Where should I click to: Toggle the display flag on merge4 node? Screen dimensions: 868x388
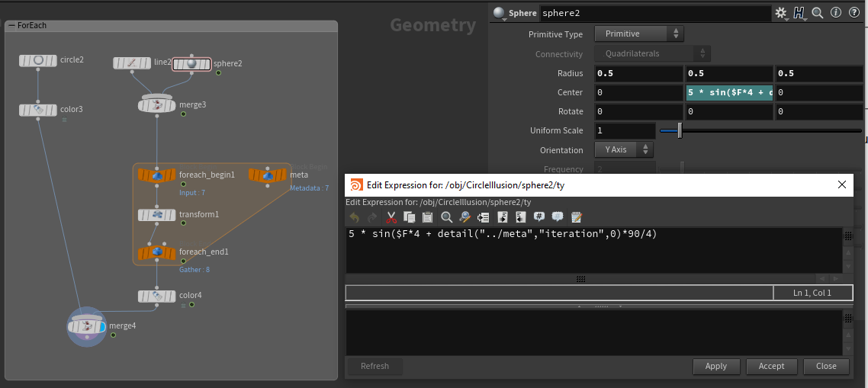pos(98,327)
